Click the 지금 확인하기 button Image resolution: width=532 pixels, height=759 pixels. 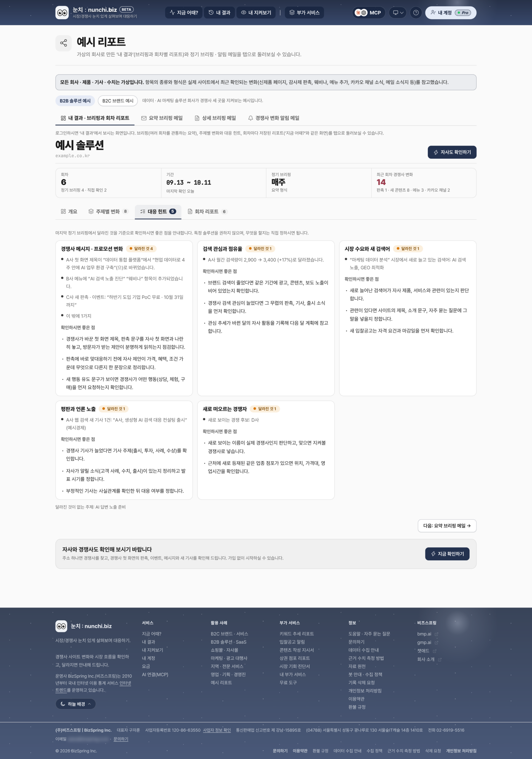pyautogui.click(x=447, y=554)
